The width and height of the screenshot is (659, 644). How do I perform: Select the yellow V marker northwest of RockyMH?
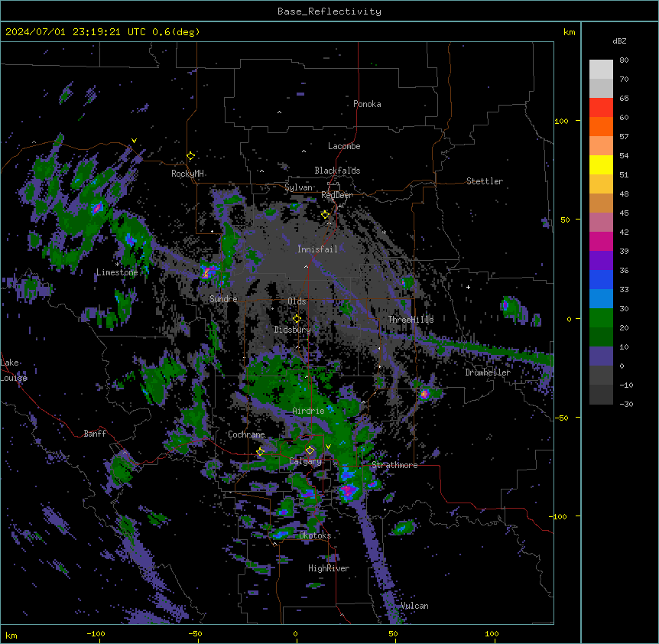pos(134,141)
